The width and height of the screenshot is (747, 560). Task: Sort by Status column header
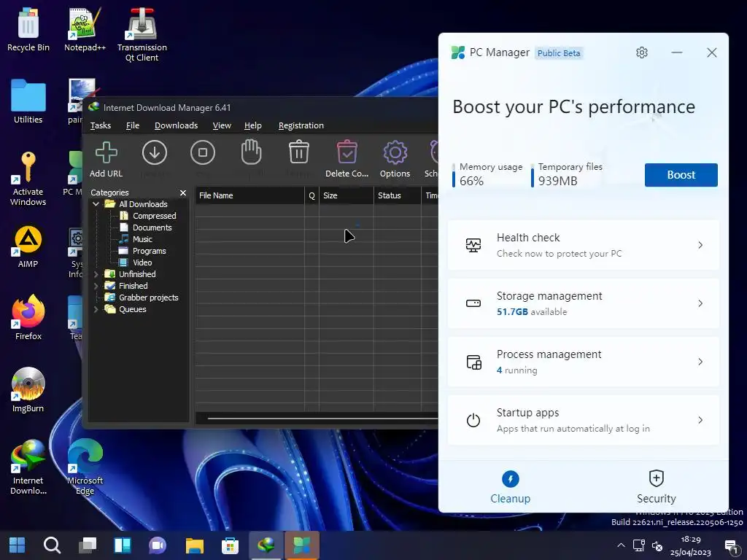[398, 195]
